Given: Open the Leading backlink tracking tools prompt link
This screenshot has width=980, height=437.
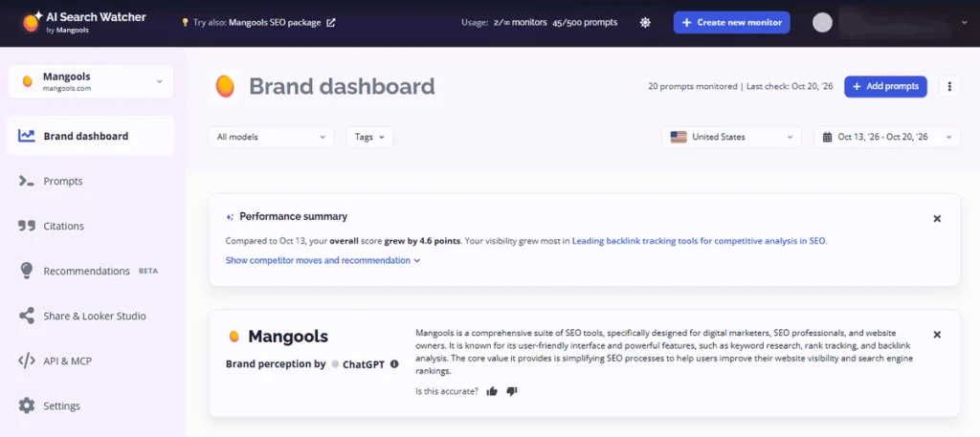Looking at the screenshot, I should tap(699, 240).
